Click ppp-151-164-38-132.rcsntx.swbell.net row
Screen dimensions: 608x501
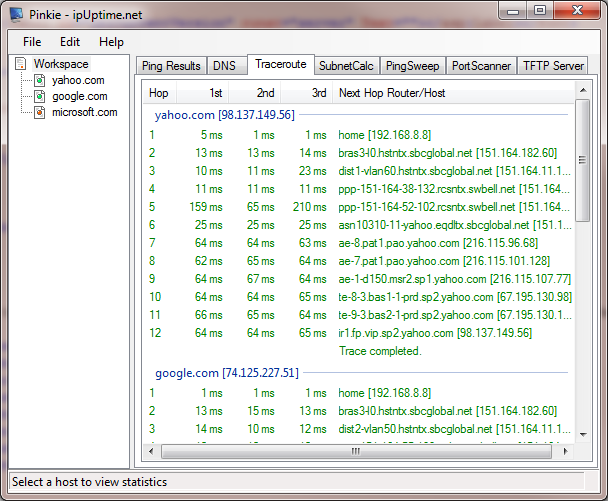[x=358, y=189]
